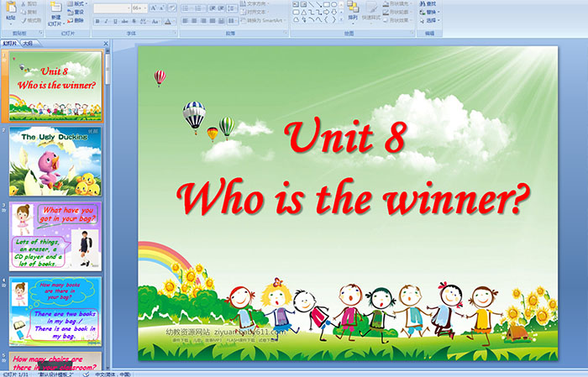Click the Quick Styles button
Image resolution: width=588 pixels, height=377 pixels.
(x=371, y=11)
